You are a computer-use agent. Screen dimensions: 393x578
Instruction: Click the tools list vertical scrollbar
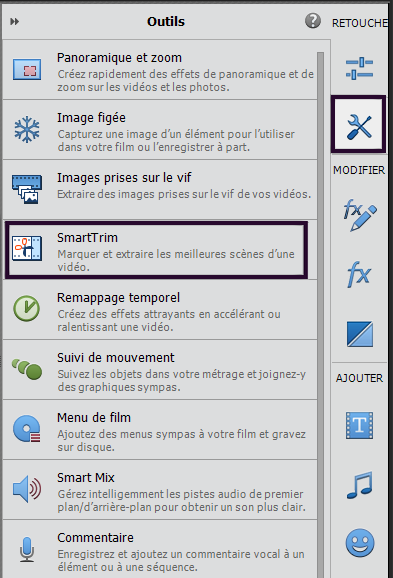click(320, 313)
